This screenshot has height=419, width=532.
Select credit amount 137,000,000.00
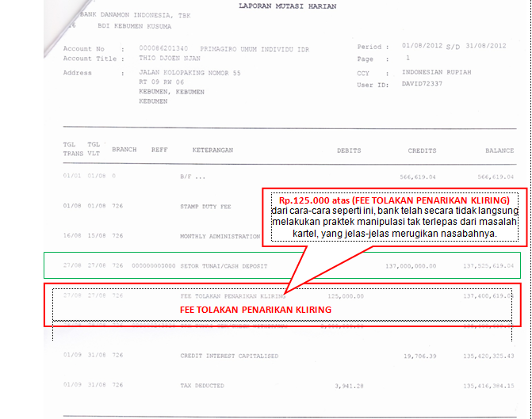tap(411, 266)
